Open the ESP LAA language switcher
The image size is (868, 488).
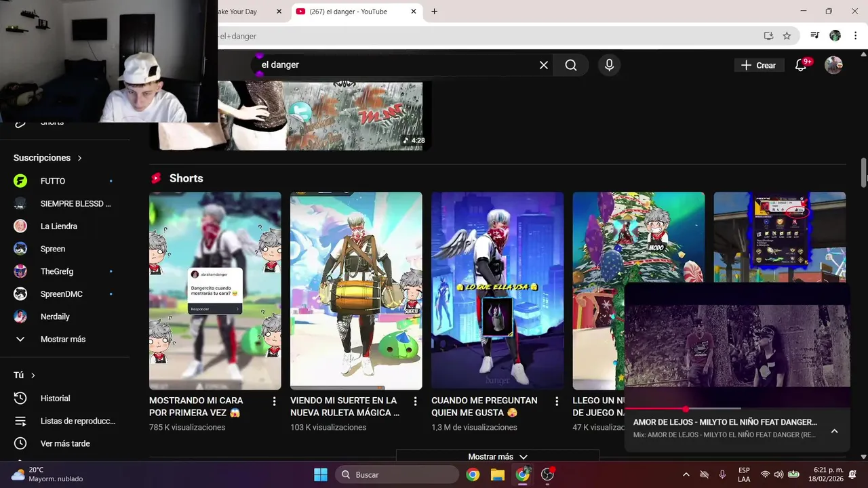pos(744,474)
